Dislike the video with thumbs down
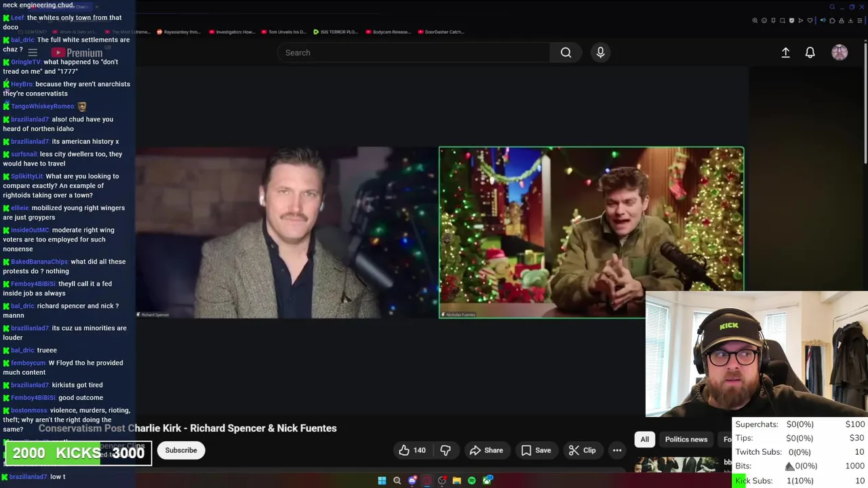Viewport: 868px width, 488px height. (446, 450)
